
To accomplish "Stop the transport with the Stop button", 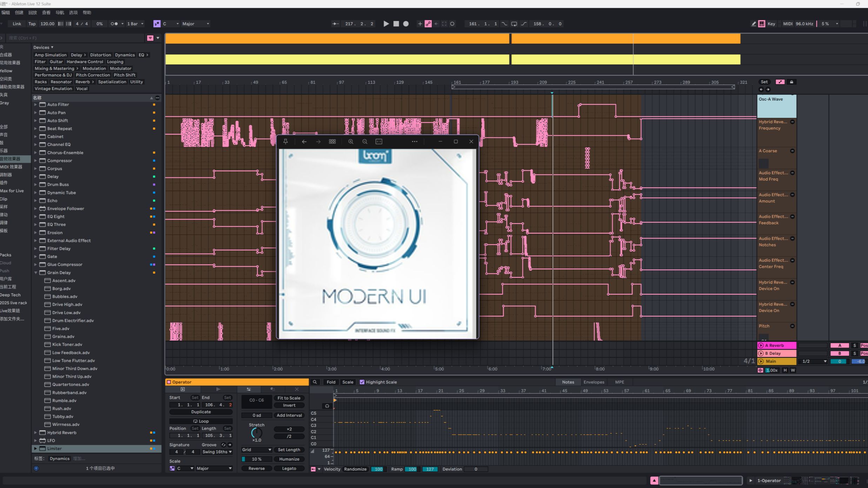I will (x=396, y=24).
